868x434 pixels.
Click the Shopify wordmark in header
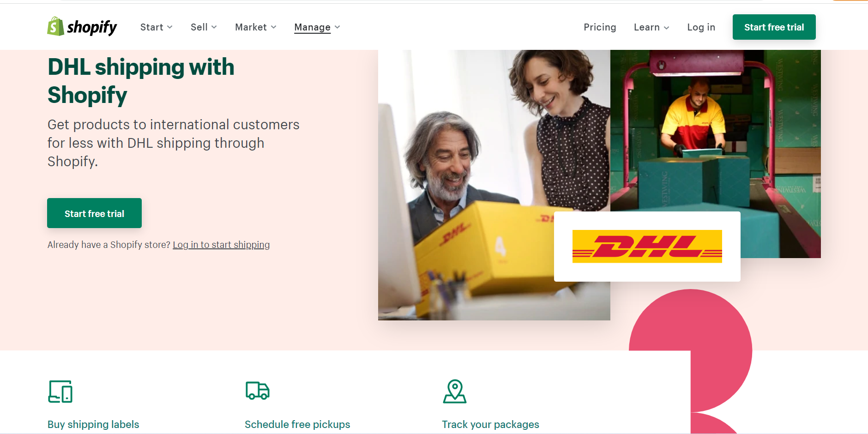pos(92,28)
